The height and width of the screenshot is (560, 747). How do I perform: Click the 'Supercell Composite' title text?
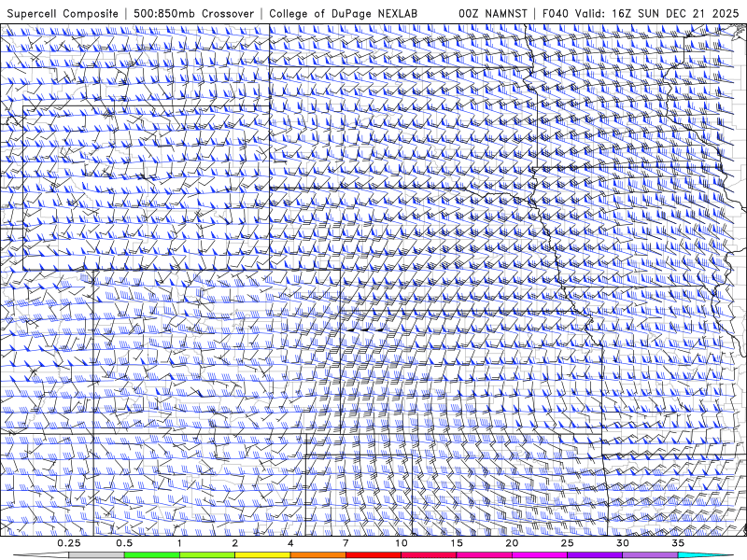point(63,13)
